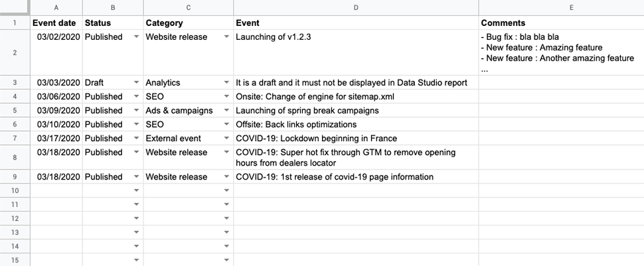Viewport: 644px width, 266px height.
Task: Select Launching of v1.2.3 cell
Action: [356, 53]
